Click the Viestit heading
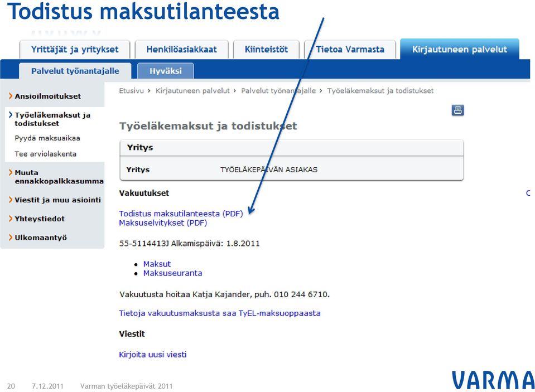 coord(132,334)
